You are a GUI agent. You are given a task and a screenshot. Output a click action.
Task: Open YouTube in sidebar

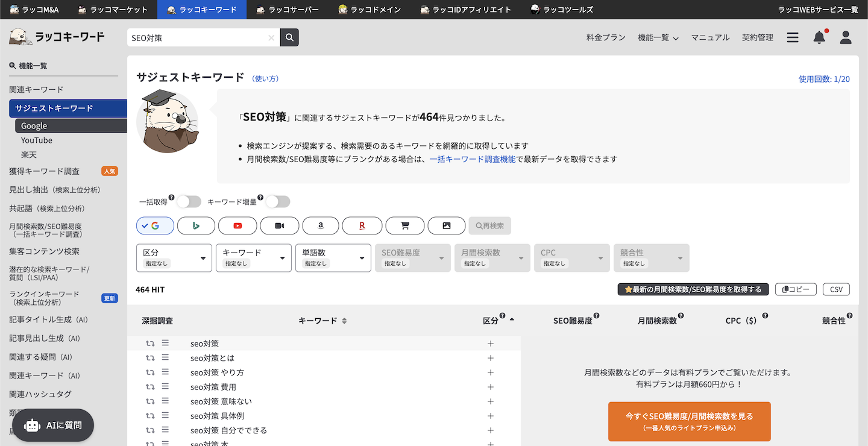(37, 140)
